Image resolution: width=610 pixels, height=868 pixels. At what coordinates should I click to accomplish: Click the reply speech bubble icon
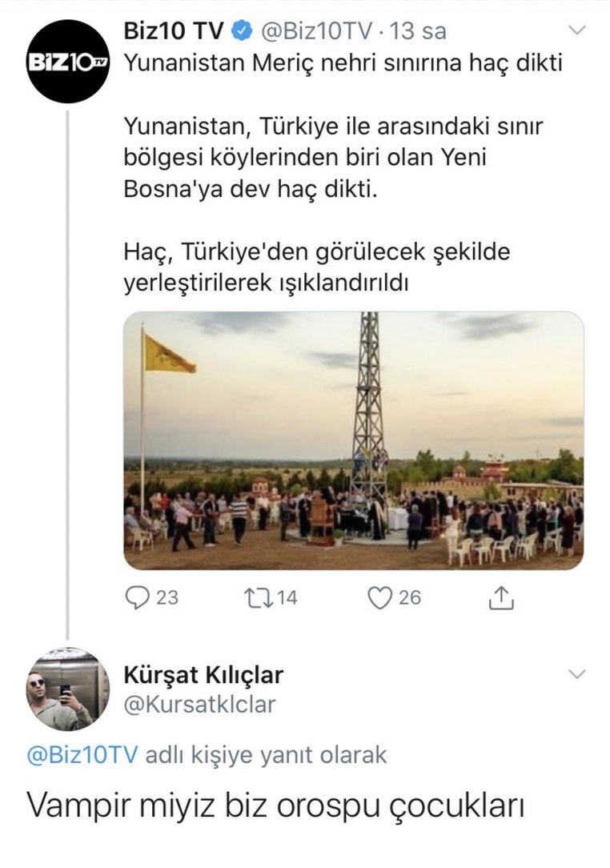[138, 597]
